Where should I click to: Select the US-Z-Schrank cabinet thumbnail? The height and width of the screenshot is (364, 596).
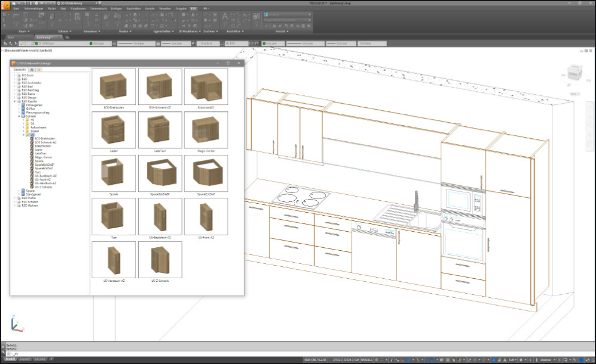(x=160, y=260)
